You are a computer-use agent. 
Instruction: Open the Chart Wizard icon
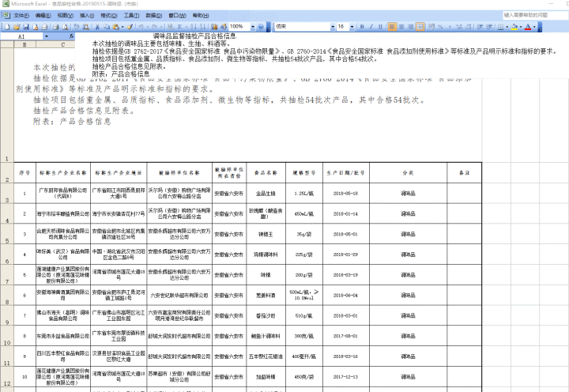click(x=214, y=27)
